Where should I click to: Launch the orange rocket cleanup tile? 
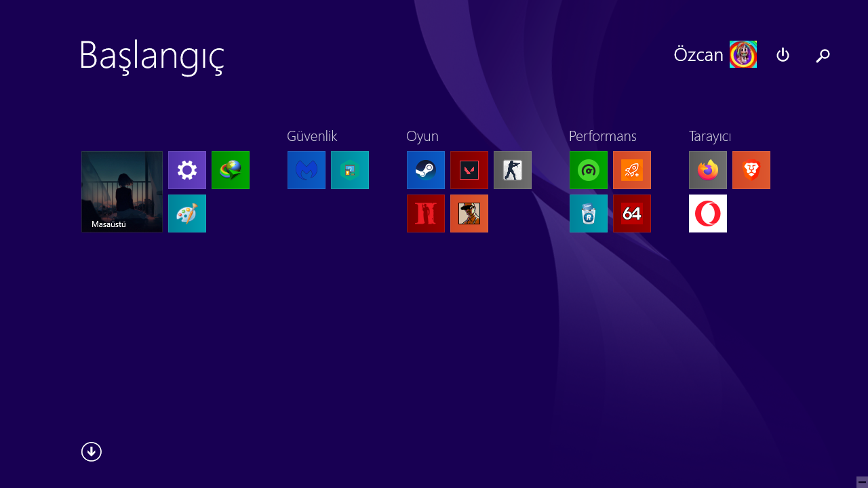pos(632,170)
